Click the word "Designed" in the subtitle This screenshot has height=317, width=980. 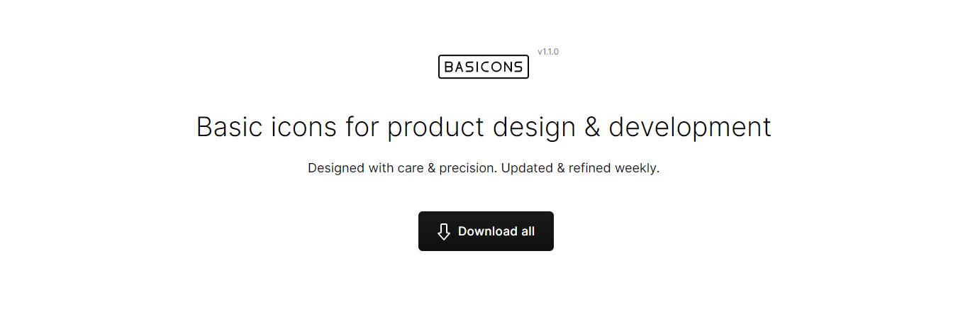click(x=335, y=168)
